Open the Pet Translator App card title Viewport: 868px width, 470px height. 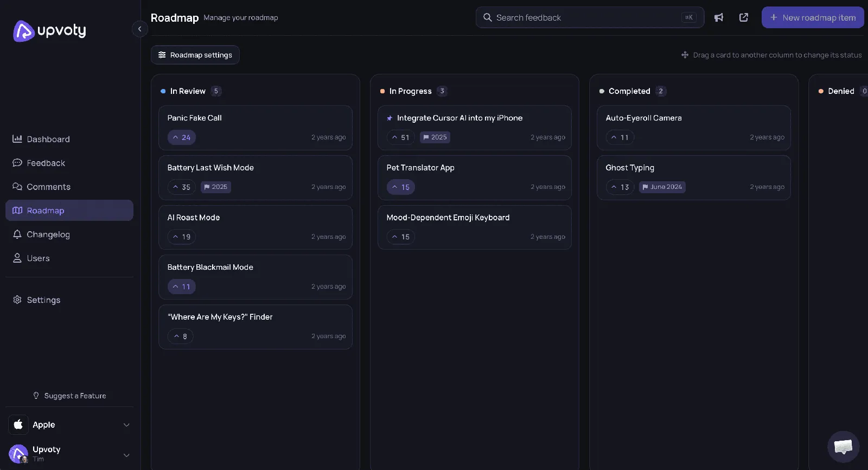pyautogui.click(x=420, y=168)
